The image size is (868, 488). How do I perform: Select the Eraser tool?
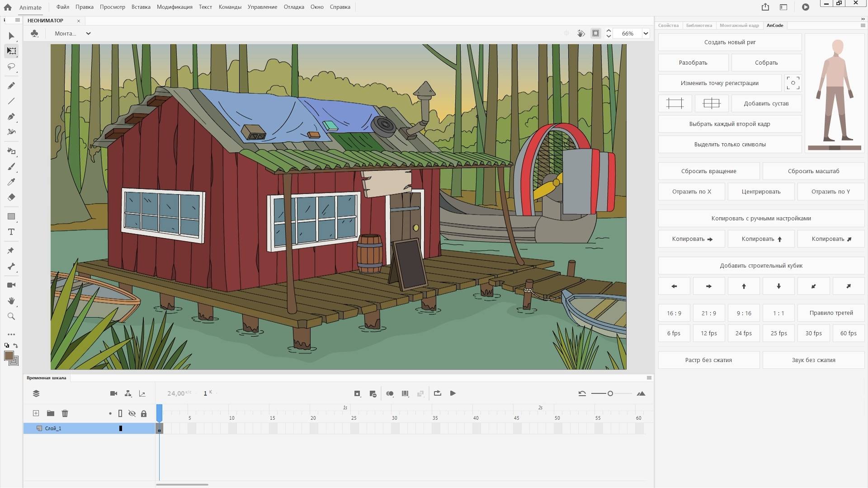11,197
